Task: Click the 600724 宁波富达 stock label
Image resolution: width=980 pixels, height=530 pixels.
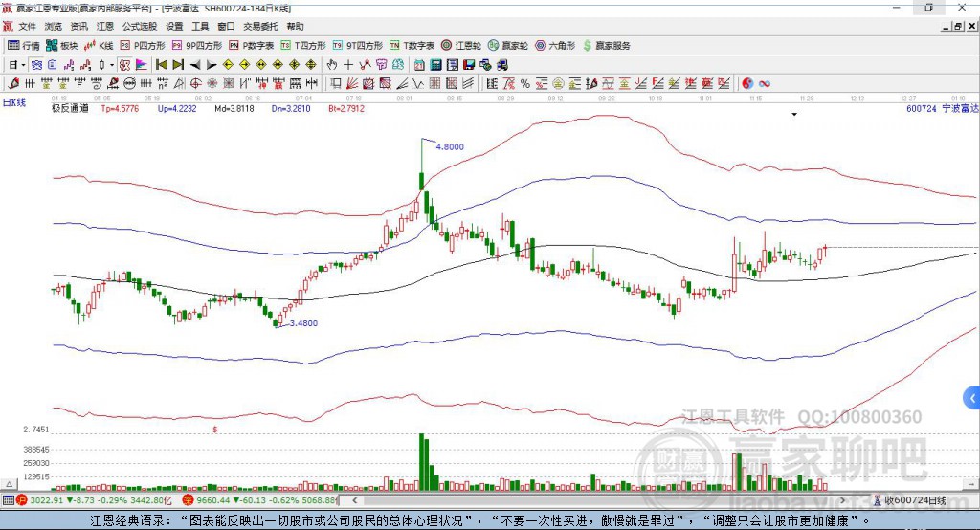Action: (x=943, y=108)
